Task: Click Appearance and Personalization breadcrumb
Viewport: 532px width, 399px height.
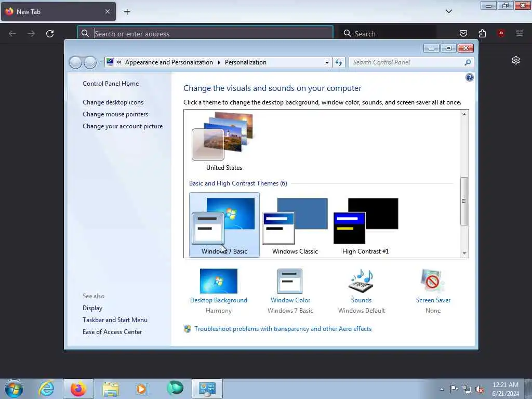Action: point(169,62)
